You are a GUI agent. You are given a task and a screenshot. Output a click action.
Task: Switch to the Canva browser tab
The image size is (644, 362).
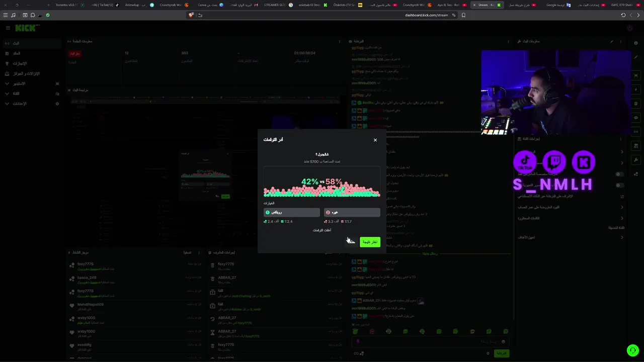(x=210, y=5)
